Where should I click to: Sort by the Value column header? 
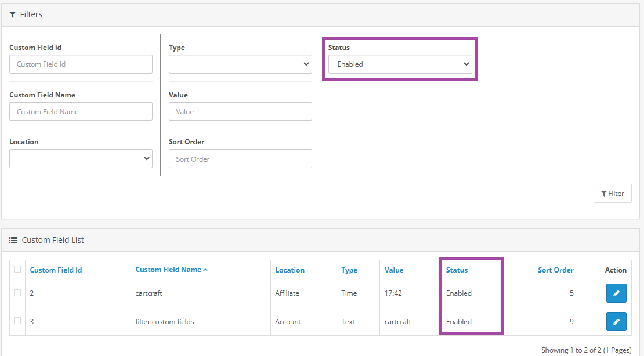(x=394, y=270)
